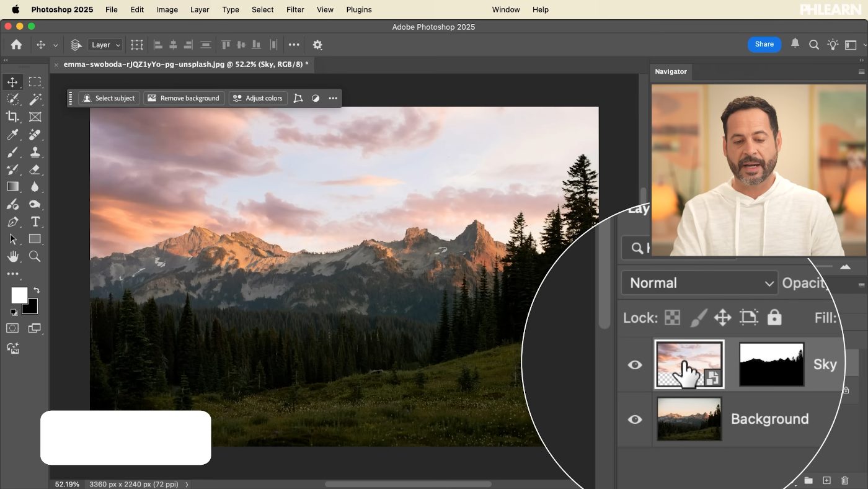The image size is (868, 489).
Task: Open the File menu
Action: 112,9
